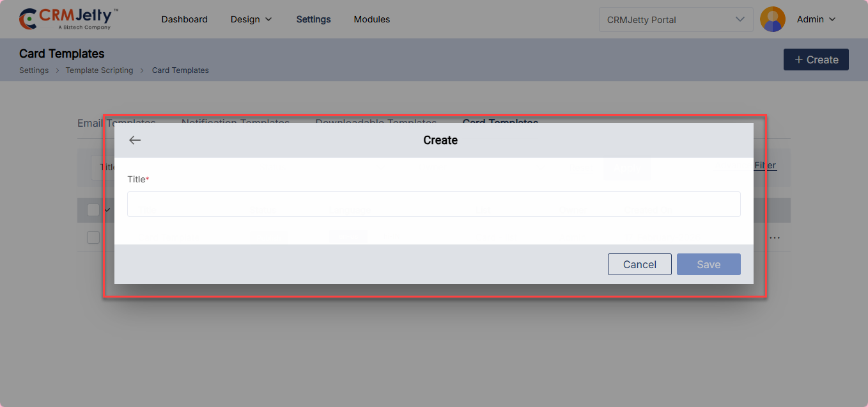Viewport: 868px width, 407px height.
Task: Open the Template Scripting breadcrumb
Action: tap(99, 70)
